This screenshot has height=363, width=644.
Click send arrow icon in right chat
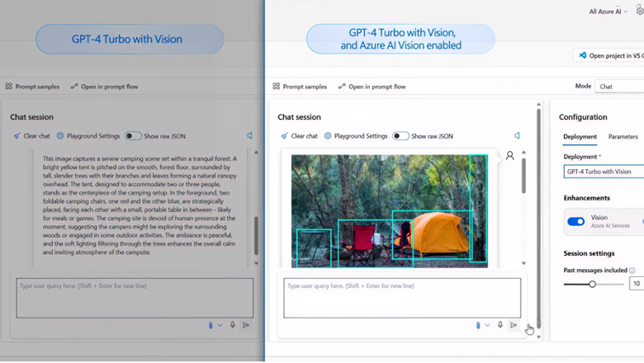514,325
